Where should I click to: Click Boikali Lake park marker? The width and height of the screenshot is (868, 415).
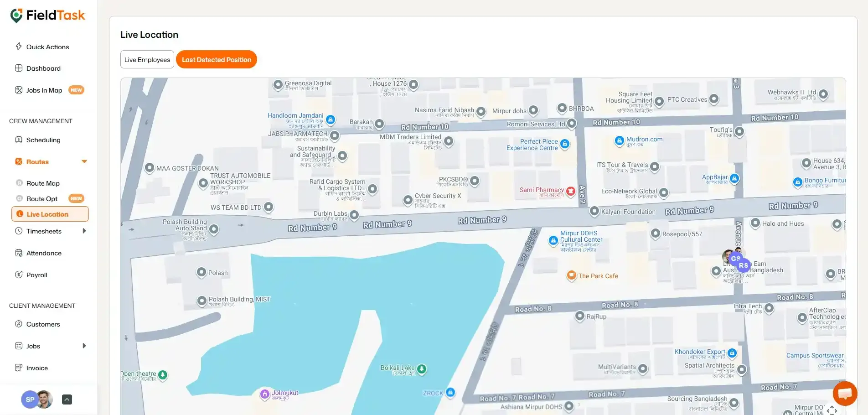pos(422,369)
